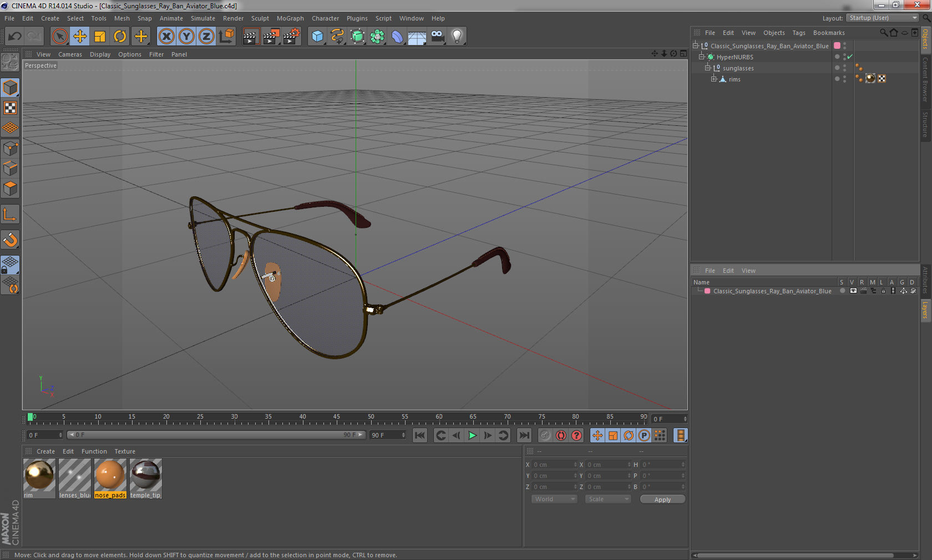Render the active view

click(251, 37)
